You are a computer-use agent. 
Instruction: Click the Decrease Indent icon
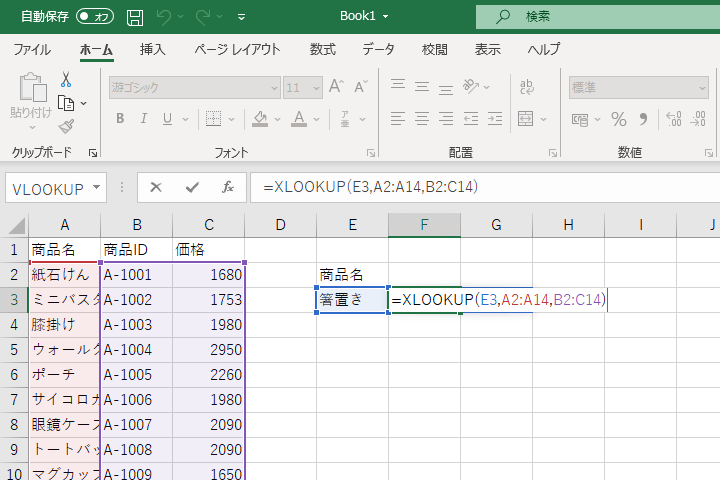471,119
